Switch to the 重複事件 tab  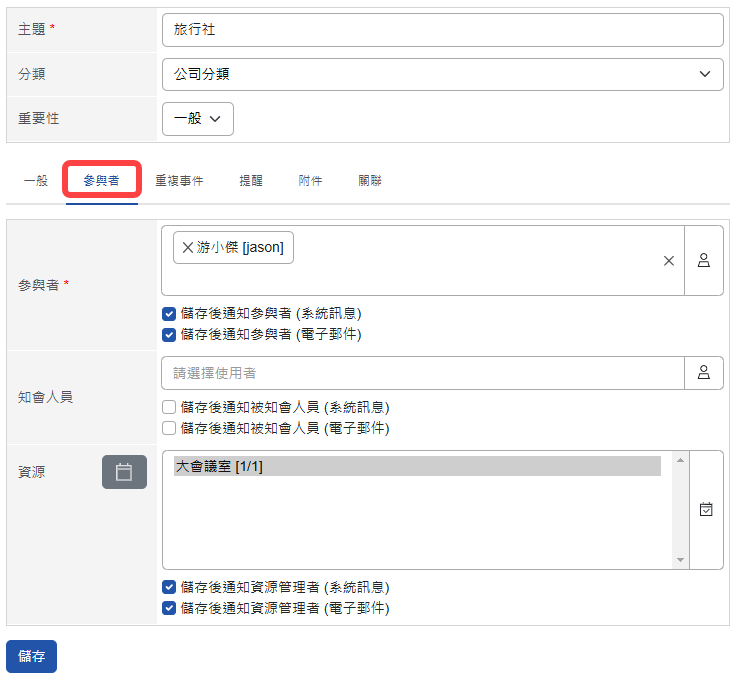(x=179, y=181)
